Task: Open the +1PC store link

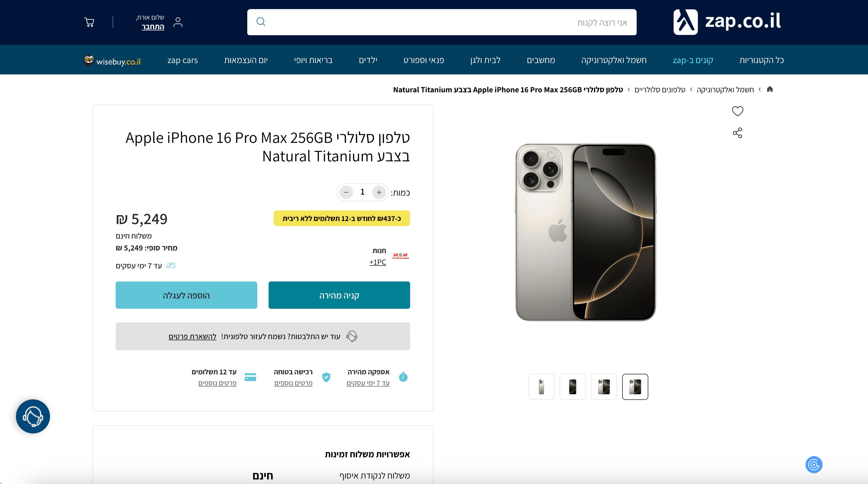Action: coord(377,262)
